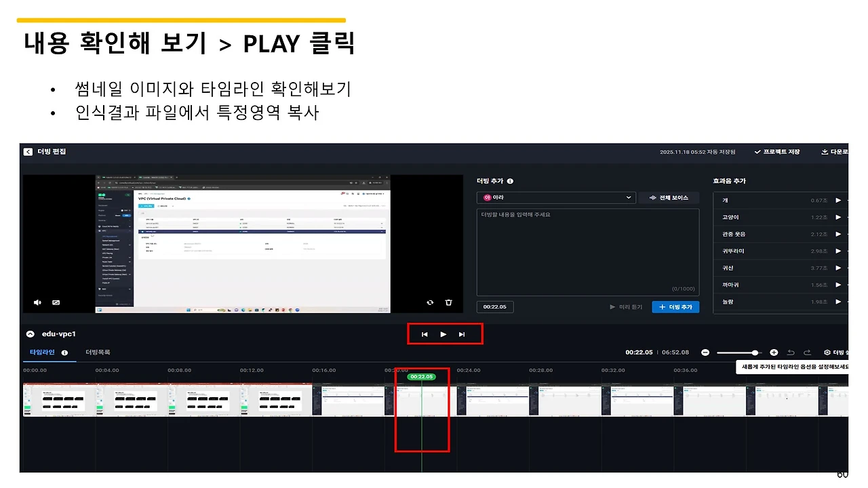Click the 더빙 추가 button
Image resolution: width=868 pixels, height=488 pixels.
click(675, 306)
